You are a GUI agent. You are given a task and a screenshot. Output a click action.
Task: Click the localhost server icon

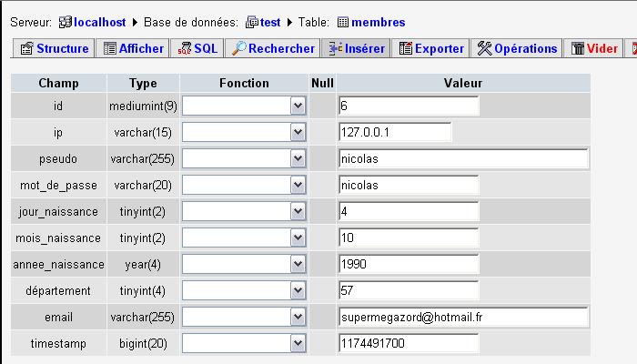65,22
